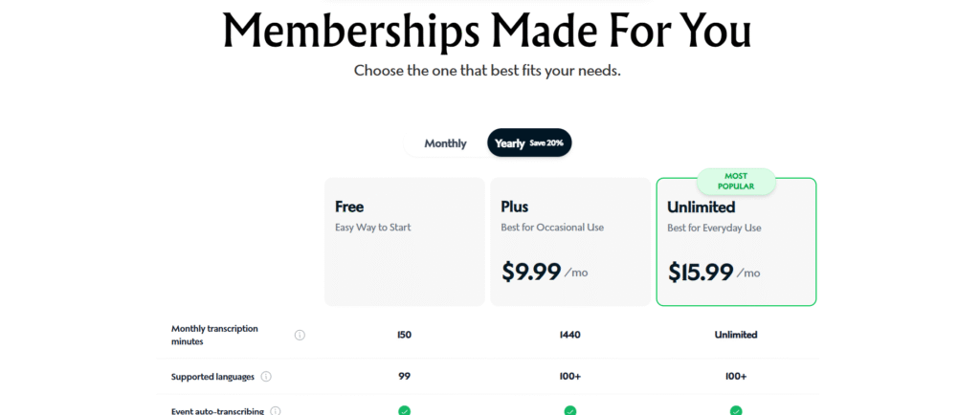980x415 pixels.
Task: Select the Free plan card
Action: coord(405,242)
